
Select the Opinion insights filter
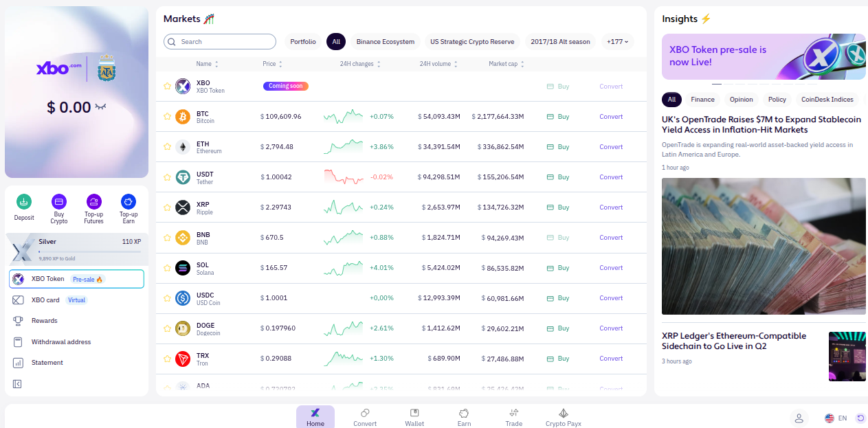742,100
